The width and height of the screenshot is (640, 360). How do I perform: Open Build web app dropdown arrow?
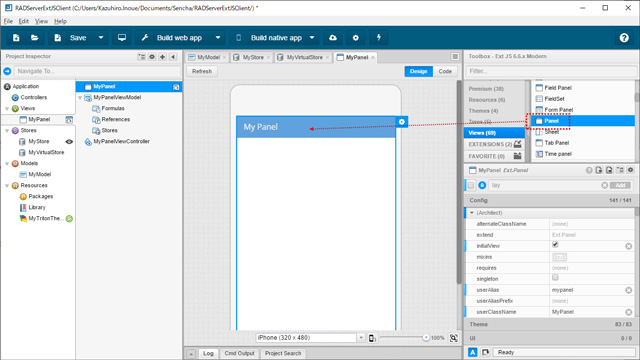(218, 38)
